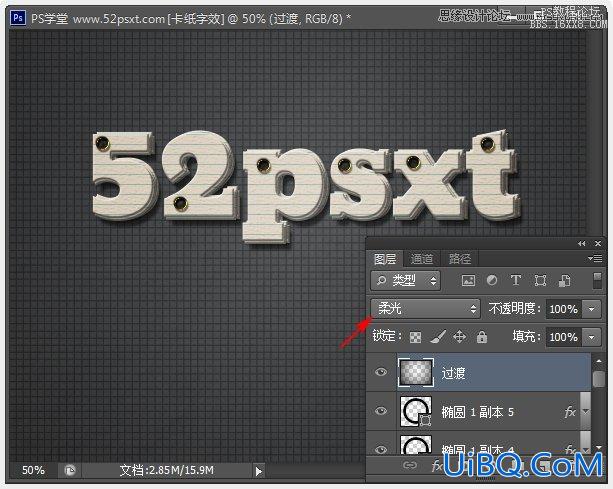The height and width of the screenshot is (489, 613).
Task: Select the 过渡 layer thumbnail
Action: [416, 372]
